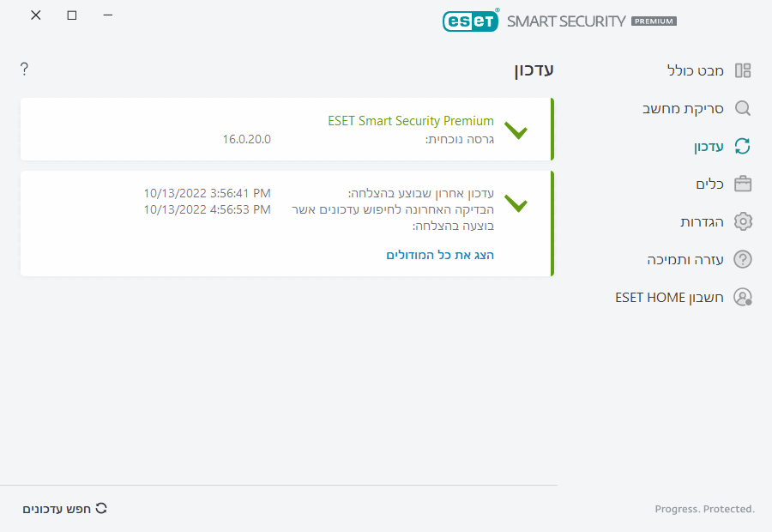
Task: Click the Update refresh arrows sidebar icon
Action: tap(743, 146)
